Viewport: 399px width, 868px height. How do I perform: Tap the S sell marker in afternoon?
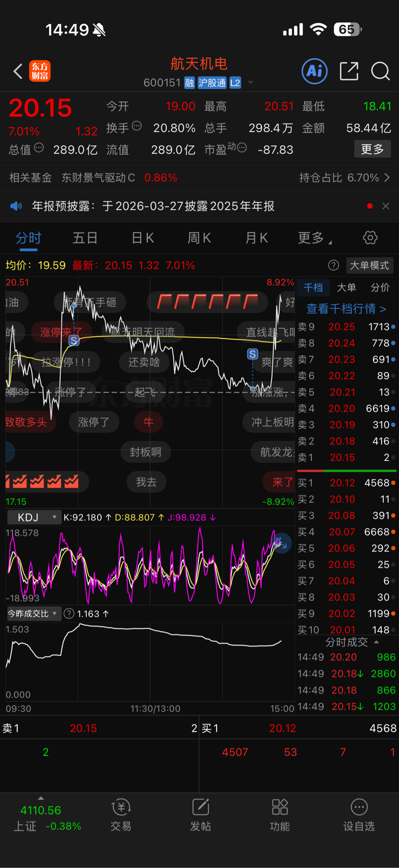click(x=252, y=354)
